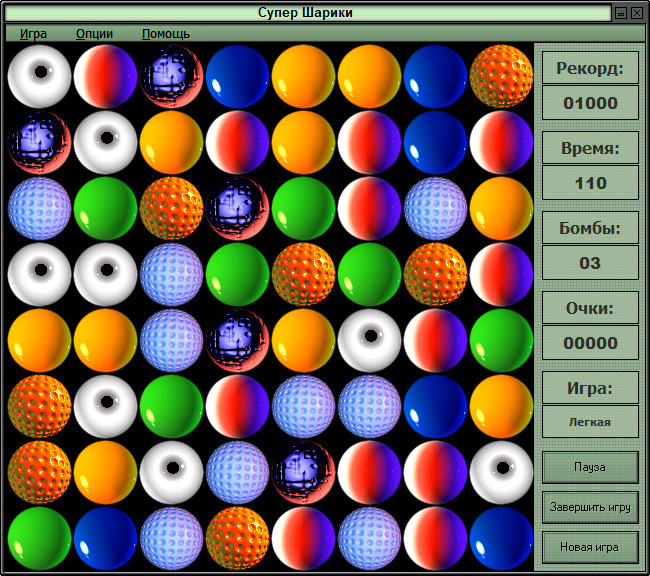650x576 pixels.
Task: Click the Пауза button
Action: pos(590,467)
